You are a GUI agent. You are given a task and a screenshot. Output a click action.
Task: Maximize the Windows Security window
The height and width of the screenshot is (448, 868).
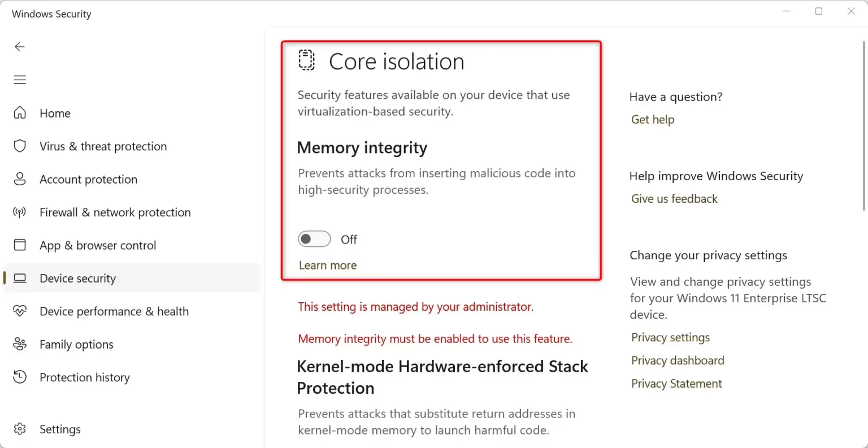tap(818, 11)
